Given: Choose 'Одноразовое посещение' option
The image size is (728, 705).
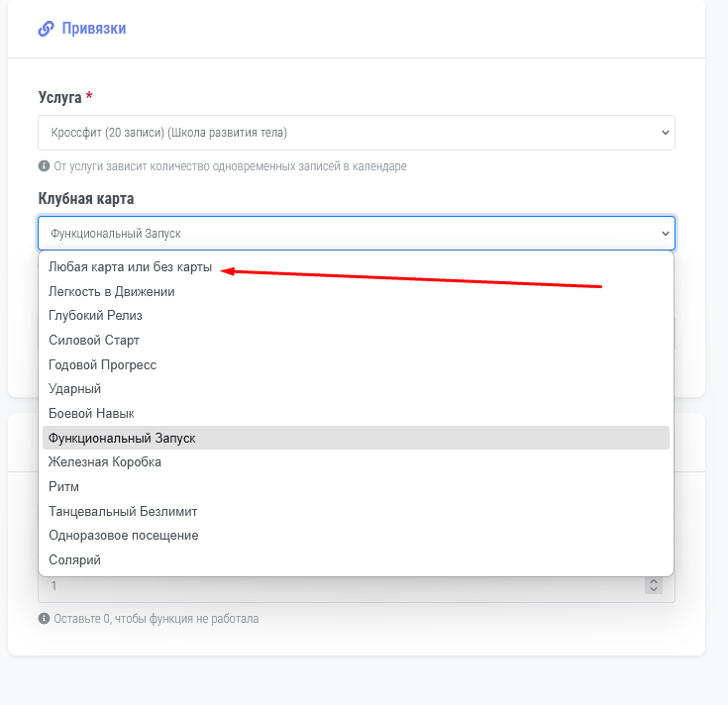Looking at the screenshot, I should coord(123,535).
